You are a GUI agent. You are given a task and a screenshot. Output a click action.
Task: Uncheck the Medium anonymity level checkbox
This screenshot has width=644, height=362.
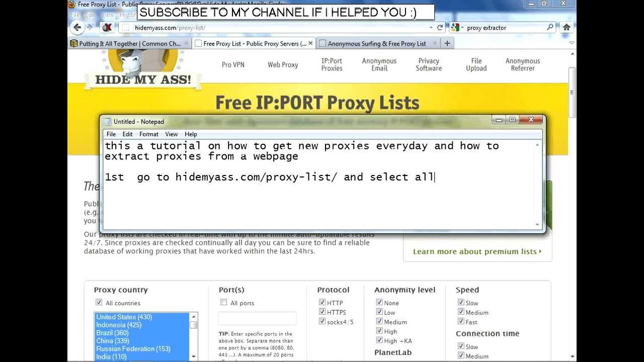click(x=379, y=321)
